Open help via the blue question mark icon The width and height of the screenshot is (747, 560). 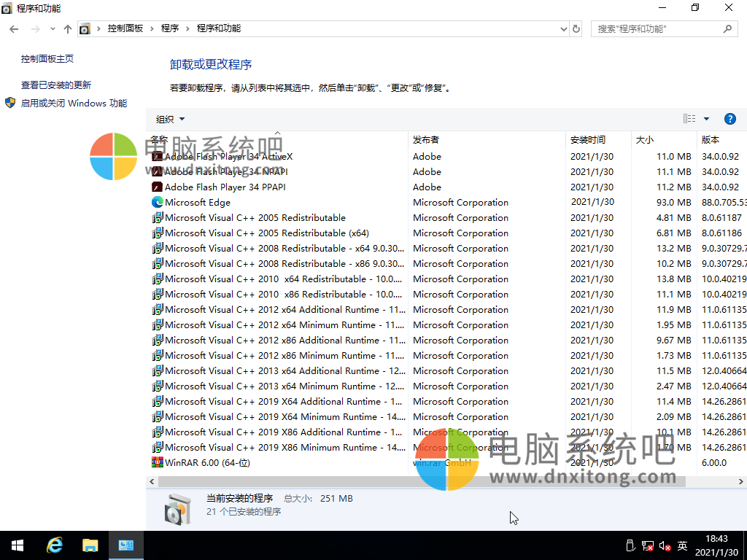[730, 118]
